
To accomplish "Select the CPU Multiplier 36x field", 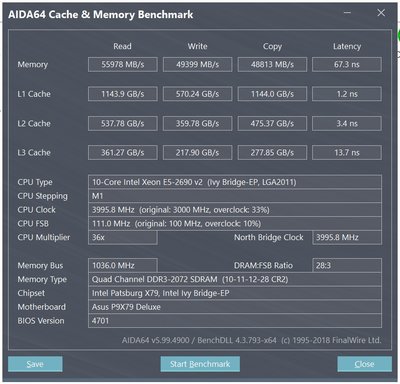I will tap(123, 237).
